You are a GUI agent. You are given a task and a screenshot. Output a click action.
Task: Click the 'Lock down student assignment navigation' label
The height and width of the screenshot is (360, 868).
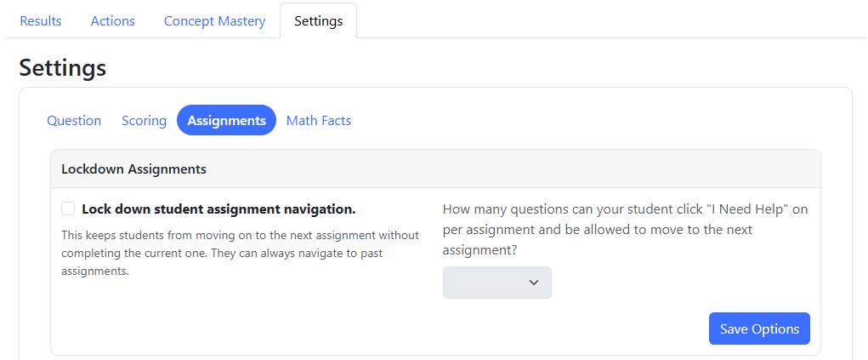218,209
